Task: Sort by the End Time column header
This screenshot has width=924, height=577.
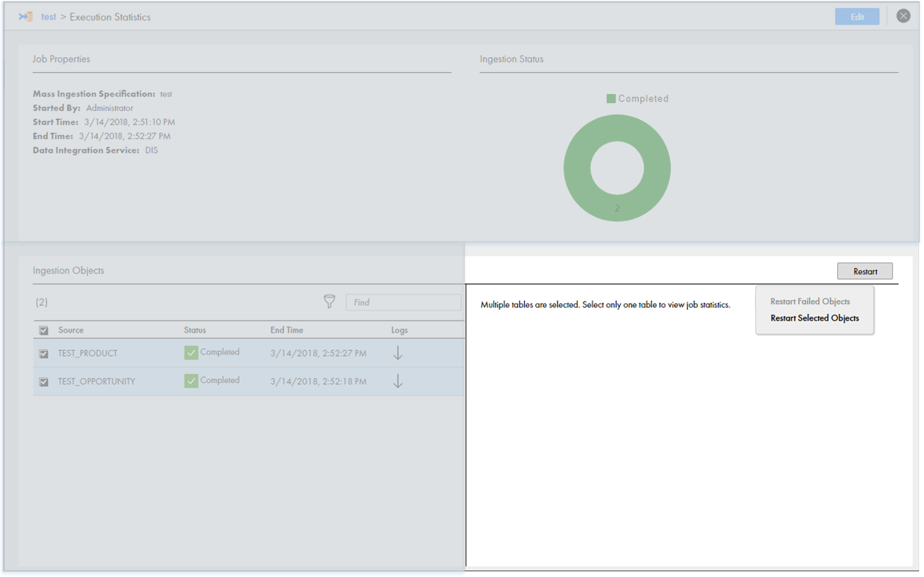Action: click(x=287, y=331)
